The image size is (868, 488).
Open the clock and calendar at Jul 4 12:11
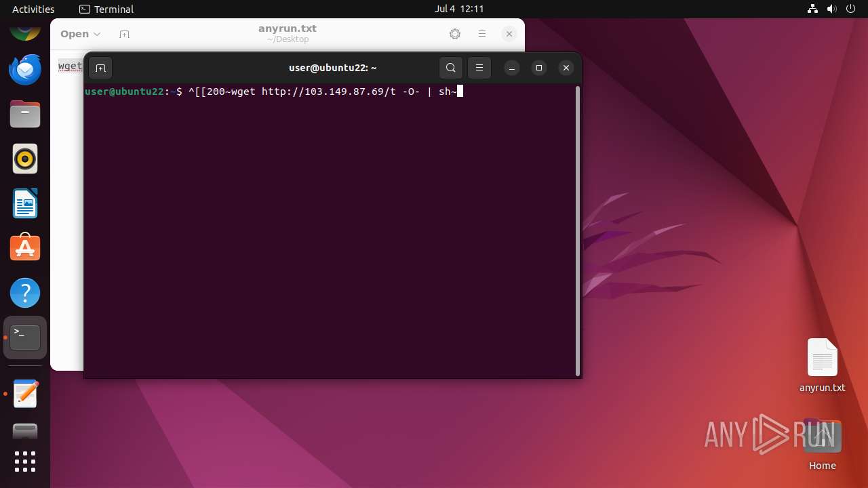click(x=459, y=9)
